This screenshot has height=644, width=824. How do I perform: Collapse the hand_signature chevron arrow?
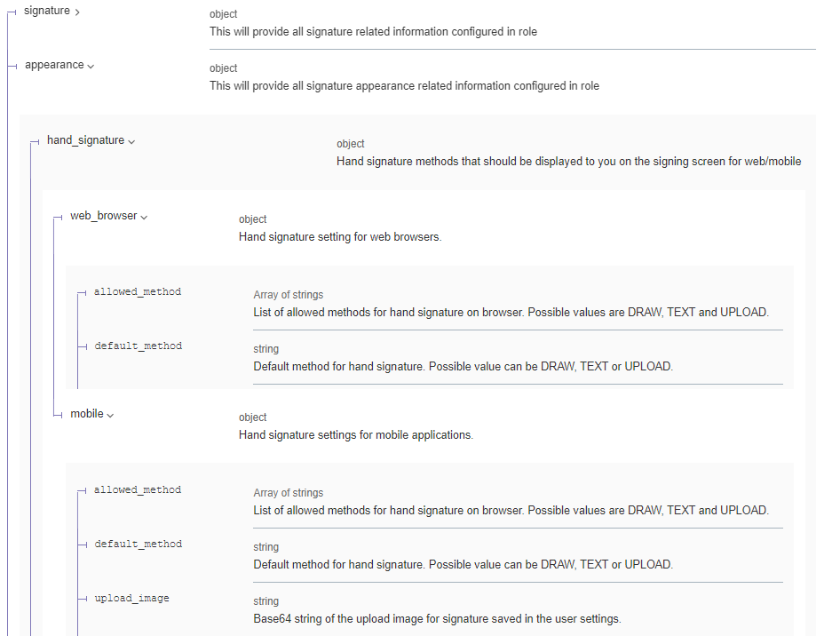pyautogui.click(x=131, y=142)
